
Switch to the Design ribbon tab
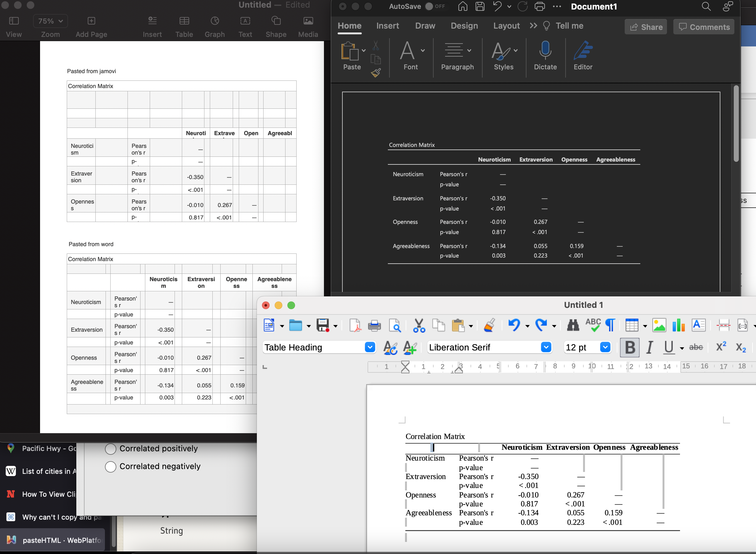(464, 26)
